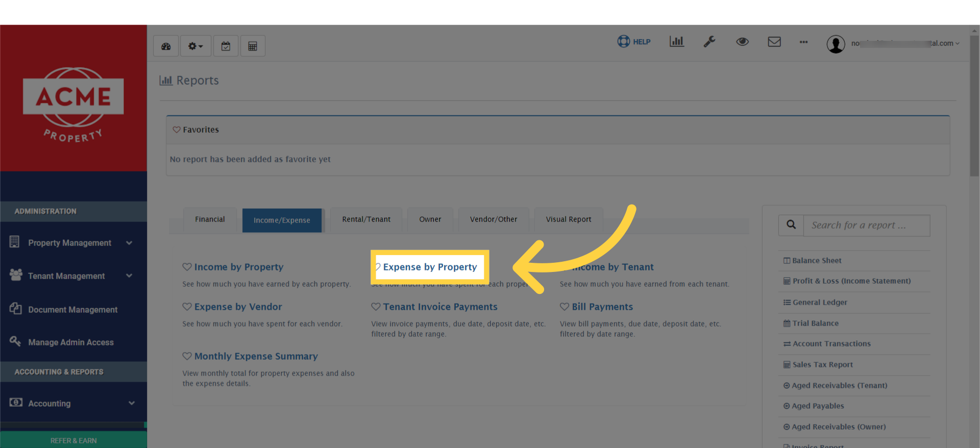Open Document Management
980x448 pixels.
pos(73,310)
